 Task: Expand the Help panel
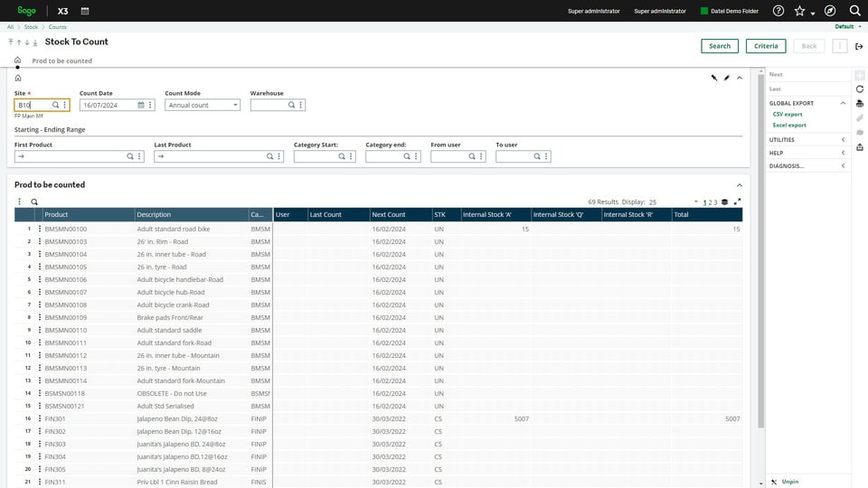[x=843, y=153]
